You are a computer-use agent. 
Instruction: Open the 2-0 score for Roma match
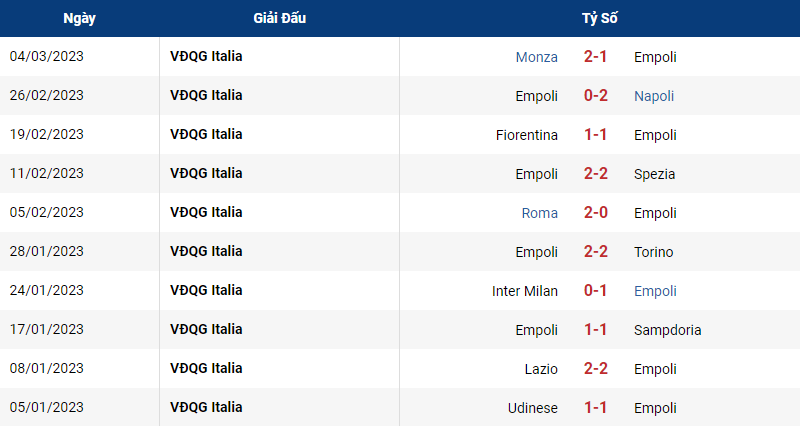595,212
